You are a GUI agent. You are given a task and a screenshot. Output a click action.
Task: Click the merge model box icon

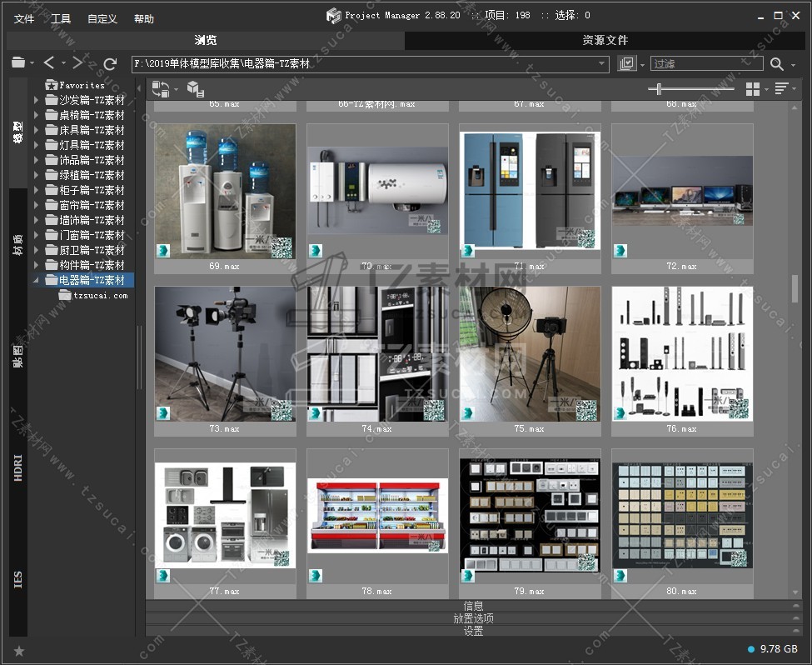(194, 89)
